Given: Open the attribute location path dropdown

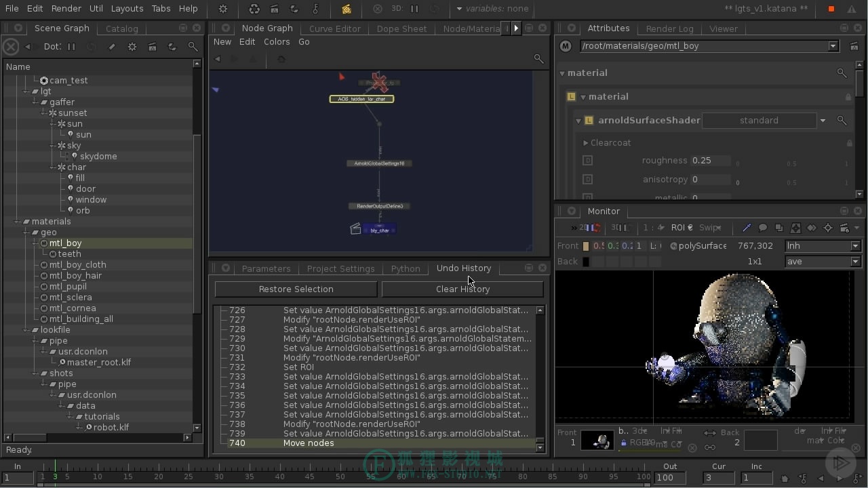Looking at the screenshot, I should tap(833, 46).
